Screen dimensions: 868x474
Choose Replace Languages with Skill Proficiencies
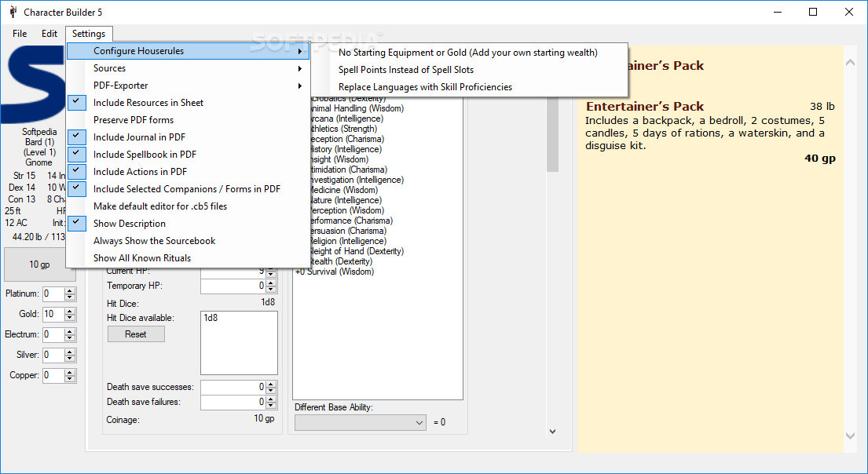[x=470, y=87]
